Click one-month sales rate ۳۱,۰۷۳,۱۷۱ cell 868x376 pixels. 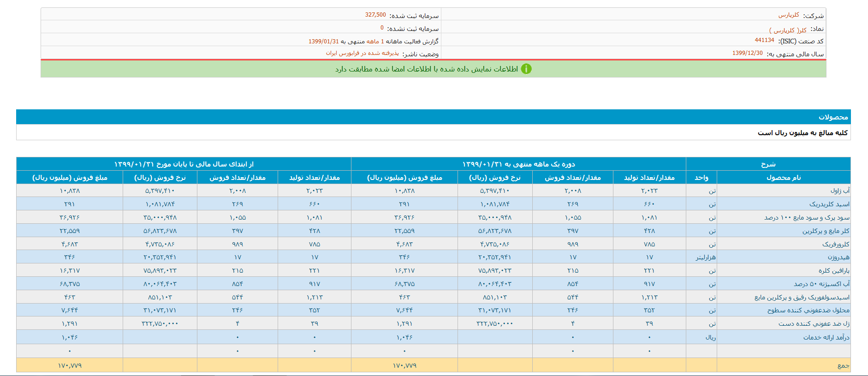(494, 310)
